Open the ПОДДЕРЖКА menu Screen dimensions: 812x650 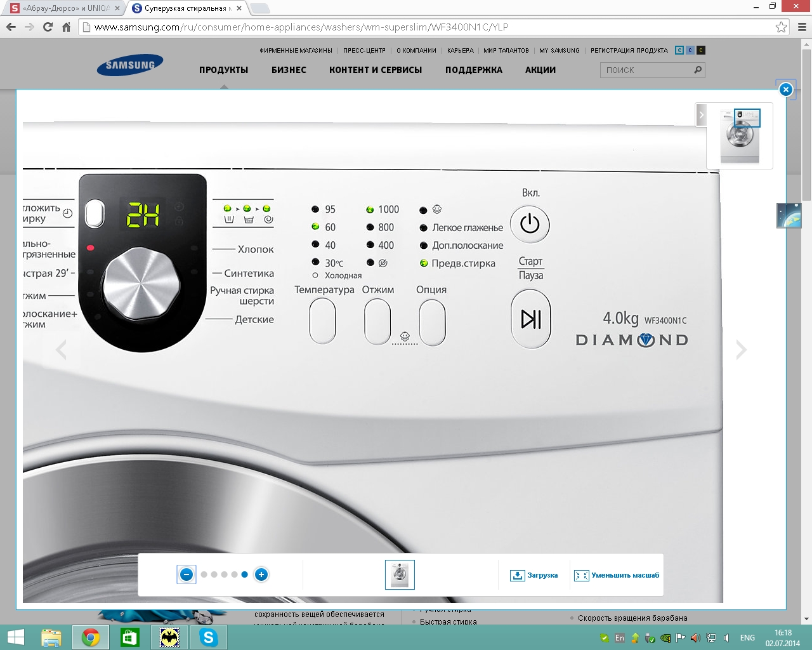point(474,70)
